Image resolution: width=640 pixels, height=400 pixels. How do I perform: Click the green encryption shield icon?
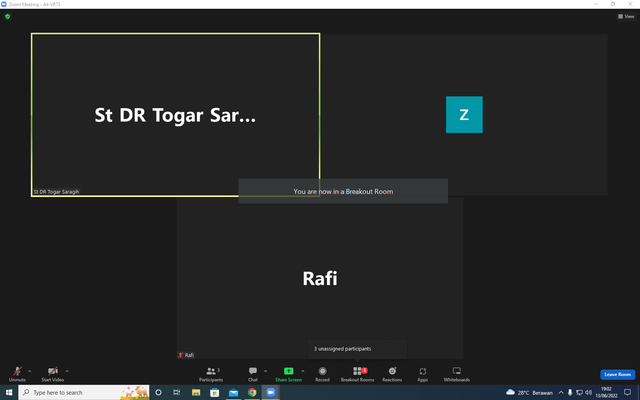coord(7,16)
